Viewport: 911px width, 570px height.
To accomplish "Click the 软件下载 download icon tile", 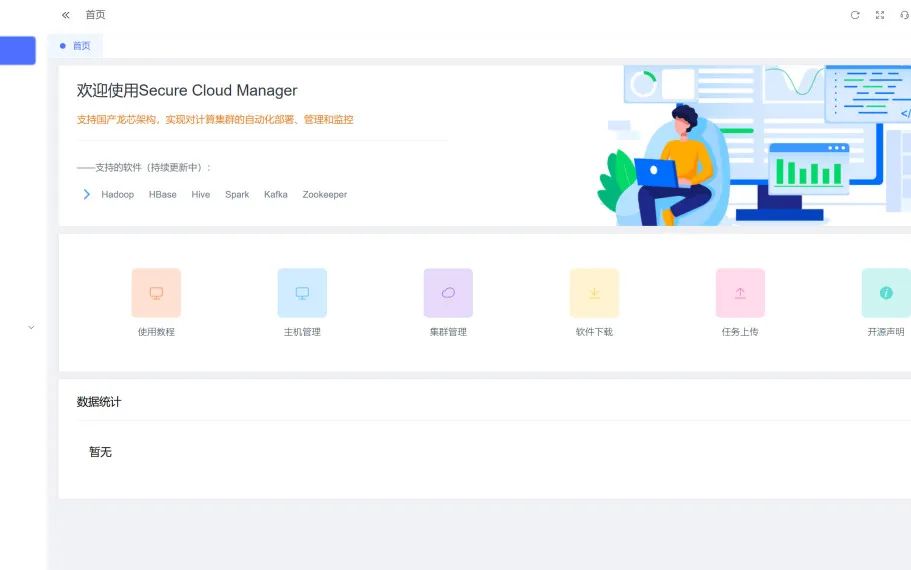I will click(x=594, y=293).
